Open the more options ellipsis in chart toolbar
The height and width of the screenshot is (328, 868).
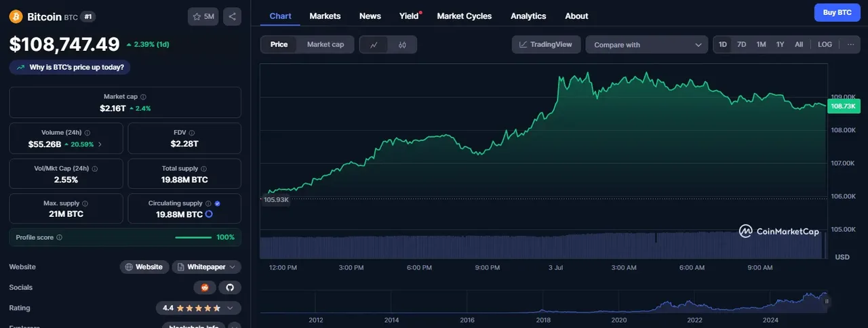click(850, 44)
